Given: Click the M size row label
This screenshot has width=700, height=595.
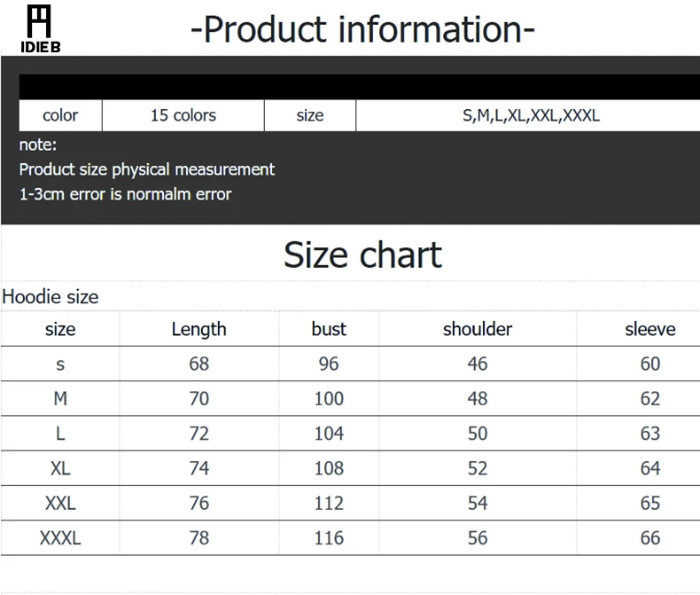Looking at the screenshot, I should pyautogui.click(x=60, y=399).
